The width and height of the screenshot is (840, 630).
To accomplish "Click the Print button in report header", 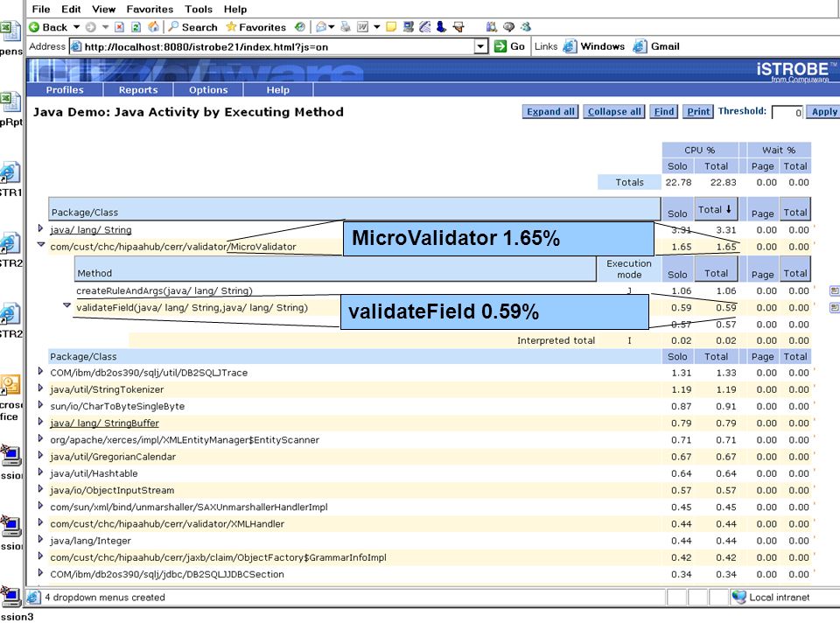I will pos(698,111).
